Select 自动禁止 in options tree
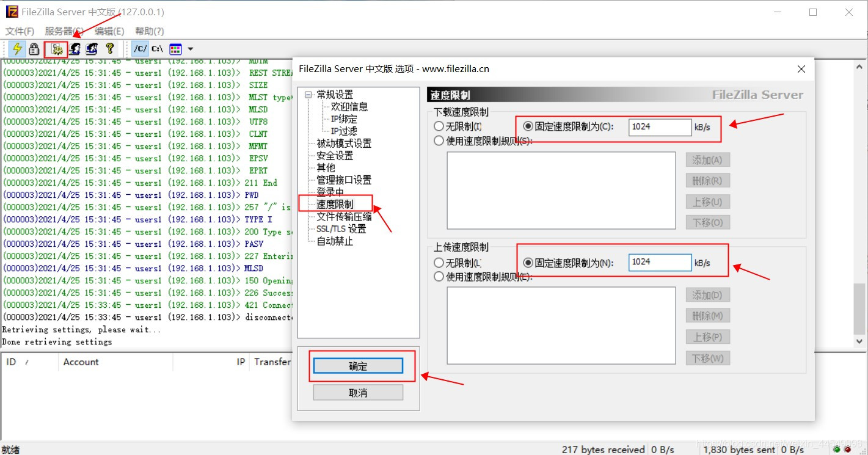This screenshot has width=868, height=455. click(335, 241)
